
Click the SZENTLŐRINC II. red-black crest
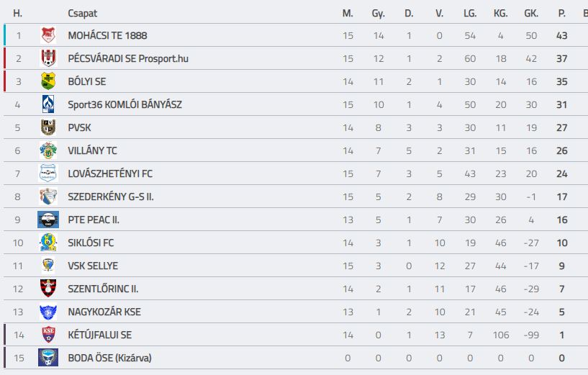(48, 289)
